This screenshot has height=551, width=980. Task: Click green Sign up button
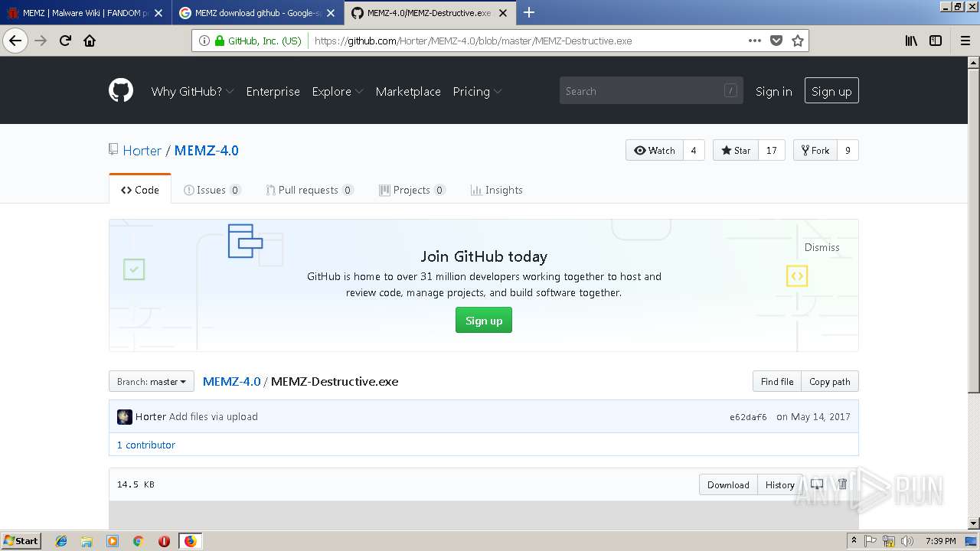484,320
